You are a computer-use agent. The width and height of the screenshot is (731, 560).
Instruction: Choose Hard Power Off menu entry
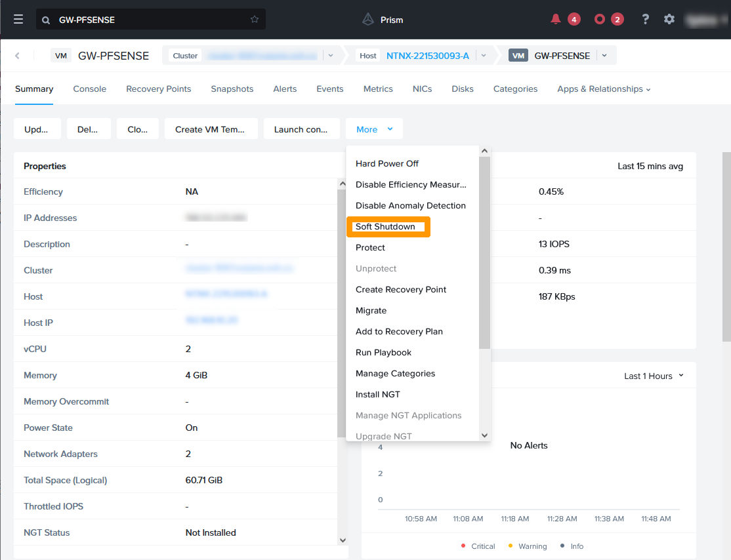[x=387, y=164]
